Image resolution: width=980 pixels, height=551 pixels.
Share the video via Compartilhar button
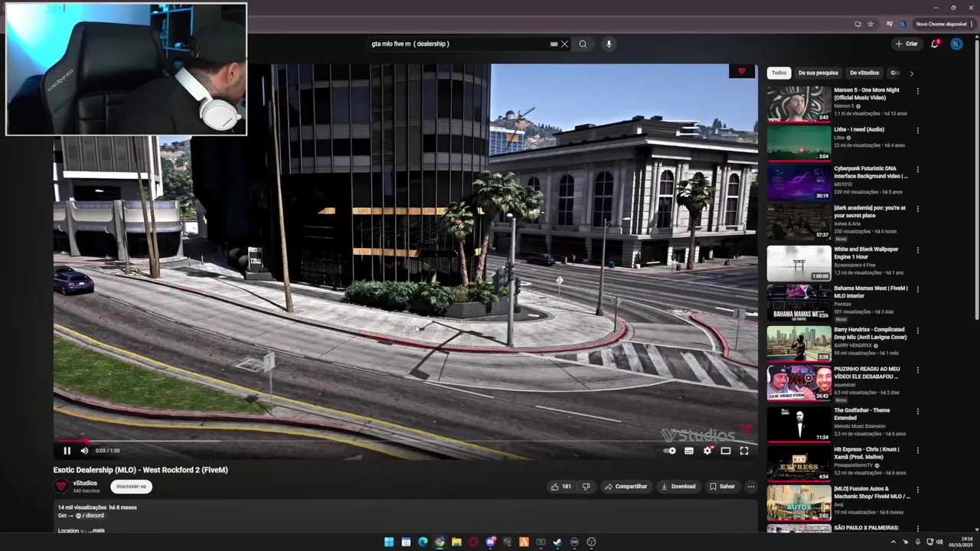tap(626, 487)
